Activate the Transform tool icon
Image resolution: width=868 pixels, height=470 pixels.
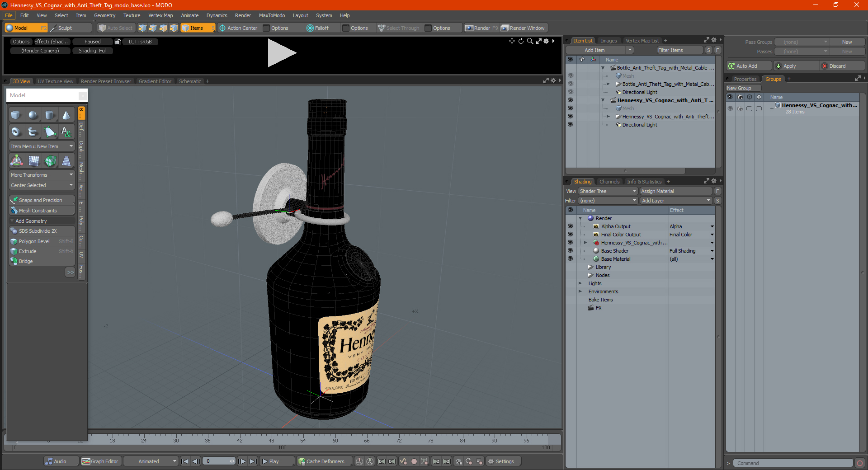click(17, 160)
